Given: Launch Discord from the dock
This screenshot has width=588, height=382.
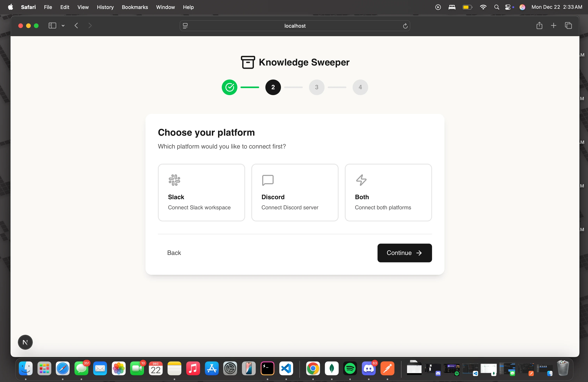Looking at the screenshot, I should click(368, 368).
